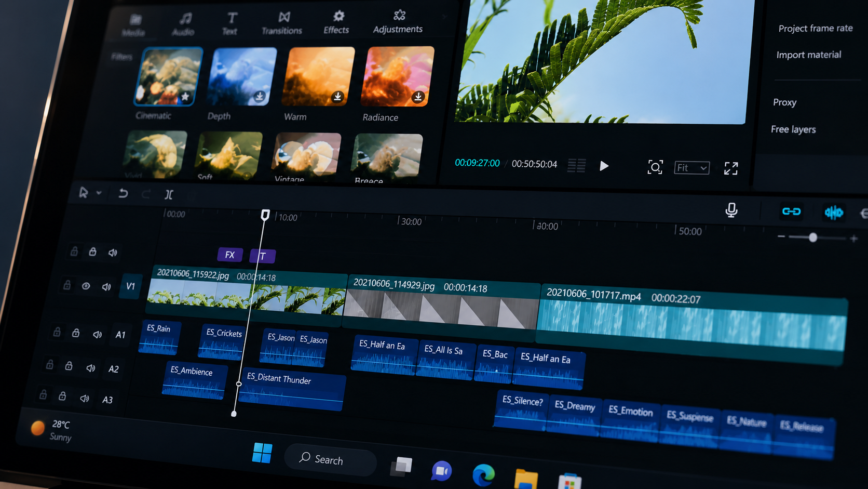The height and width of the screenshot is (489, 868).
Task: Click the current timecode 00:09:27:00
Action: (477, 163)
